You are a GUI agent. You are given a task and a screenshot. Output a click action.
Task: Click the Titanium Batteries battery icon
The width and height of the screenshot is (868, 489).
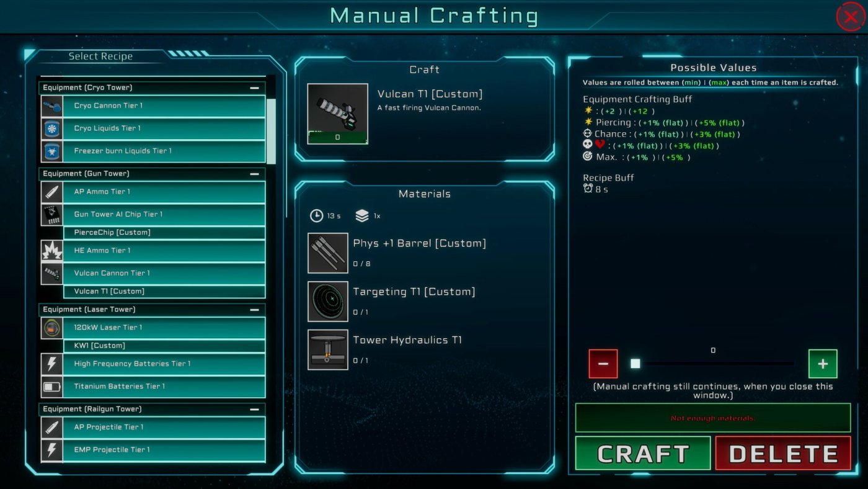coord(51,387)
